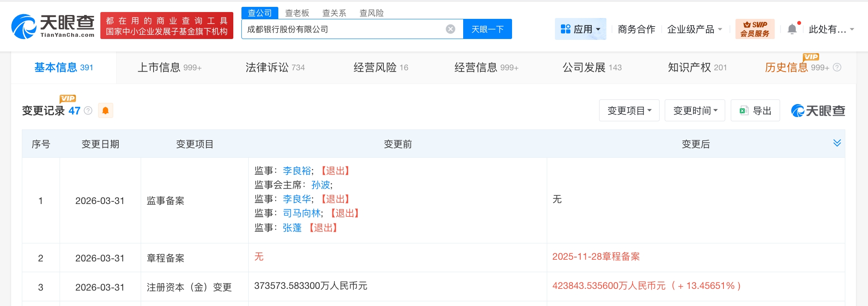The image size is (868, 306).
Task: Open the 变更时间 filter dropdown
Action: pyautogui.click(x=695, y=111)
